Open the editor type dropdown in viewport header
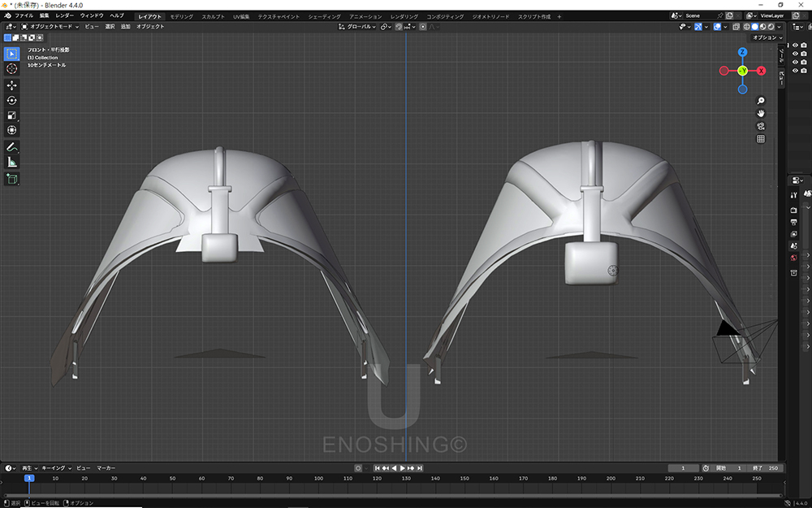 coord(11,27)
